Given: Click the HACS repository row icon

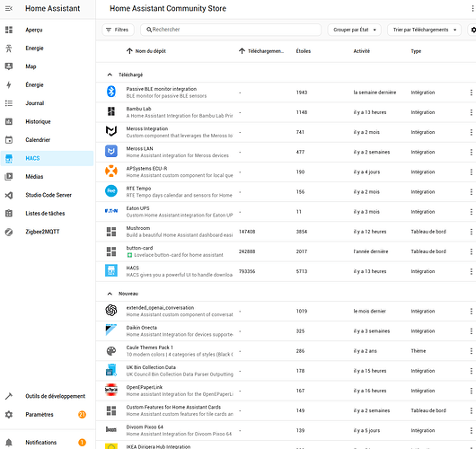Looking at the screenshot, I should [111, 270].
